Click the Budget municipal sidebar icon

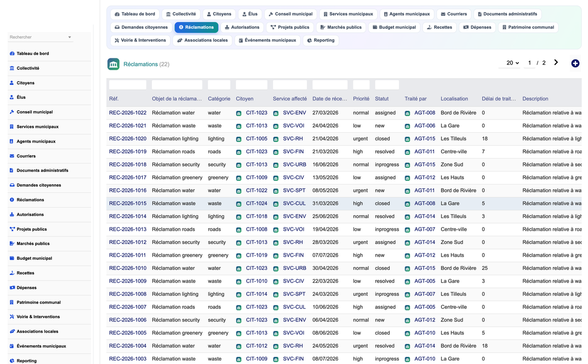pos(12,258)
